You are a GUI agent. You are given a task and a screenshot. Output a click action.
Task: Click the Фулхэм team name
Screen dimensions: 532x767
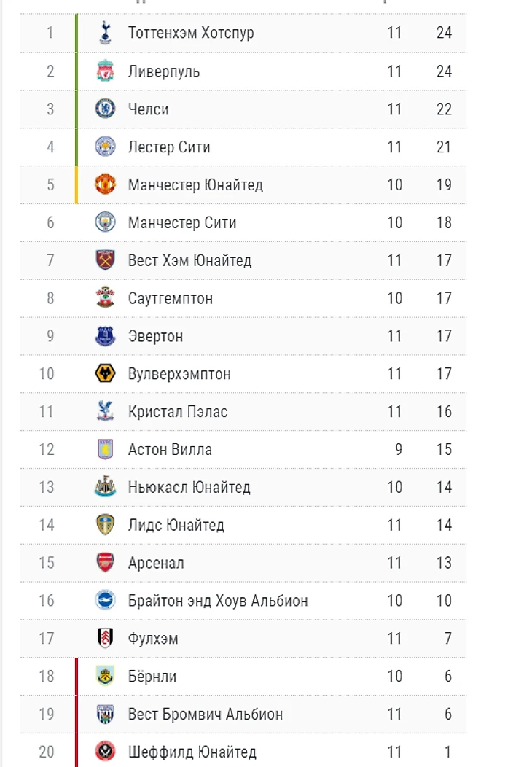(x=153, y=639)
